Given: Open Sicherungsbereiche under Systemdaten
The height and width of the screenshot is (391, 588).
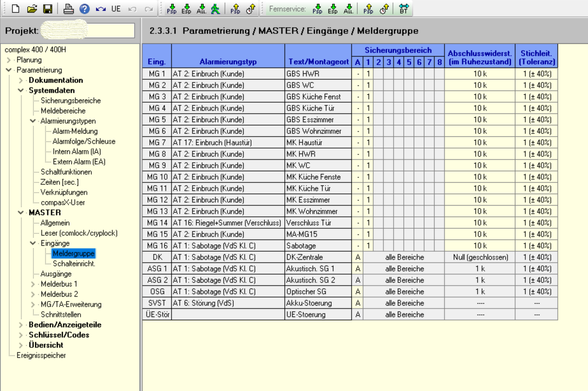Looking at the screenshot, I should pos(70,101).
